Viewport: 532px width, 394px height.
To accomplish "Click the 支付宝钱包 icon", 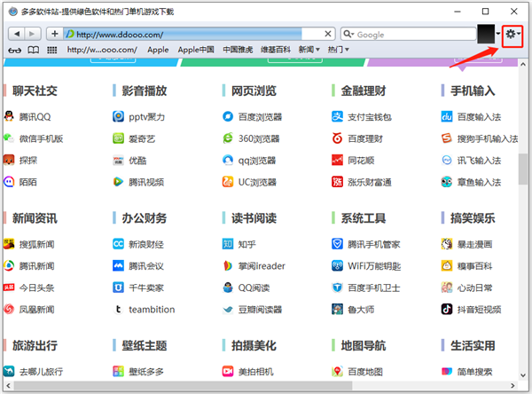I will pyautogui.click(x=337, y=116).
